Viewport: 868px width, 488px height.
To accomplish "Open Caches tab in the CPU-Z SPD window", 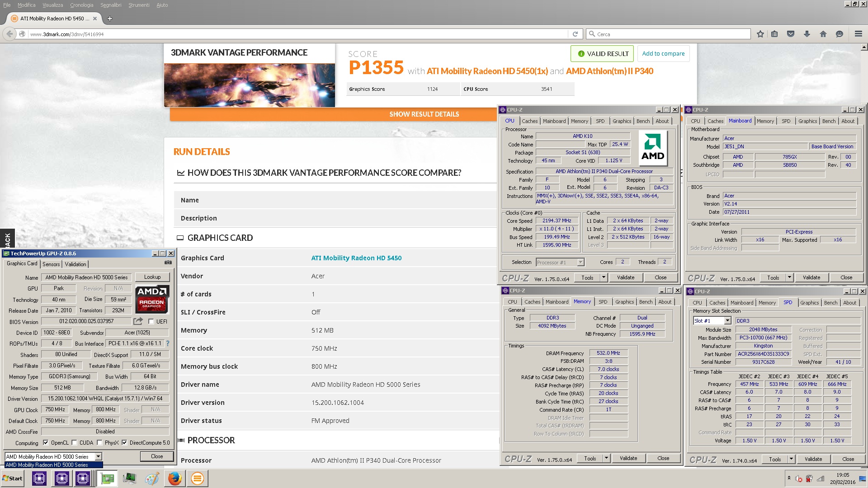I will 717,303.
